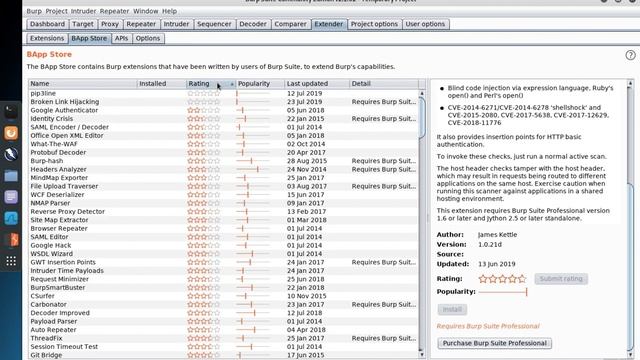Switch to the Project options tab
The image size is (640, 360).
[x=374, y=24]
